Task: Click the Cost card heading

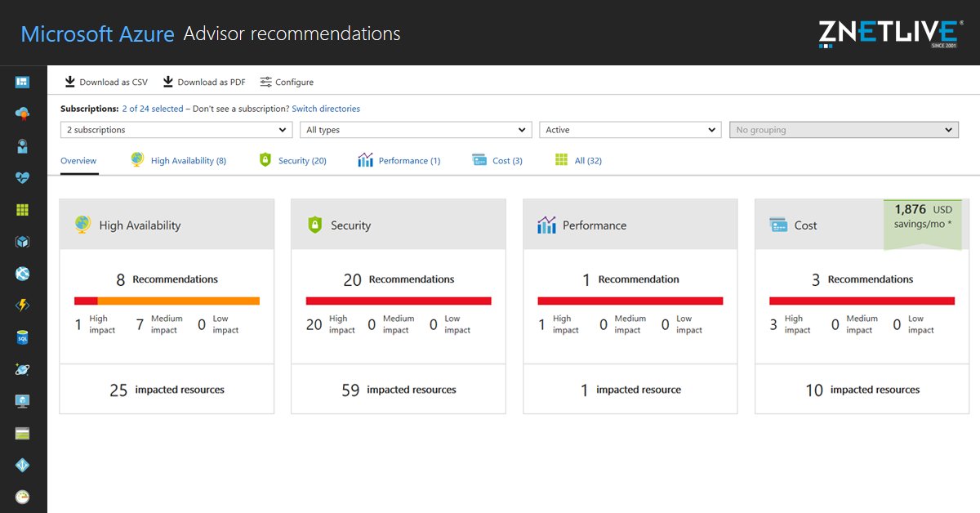Action: pos(805,225)
